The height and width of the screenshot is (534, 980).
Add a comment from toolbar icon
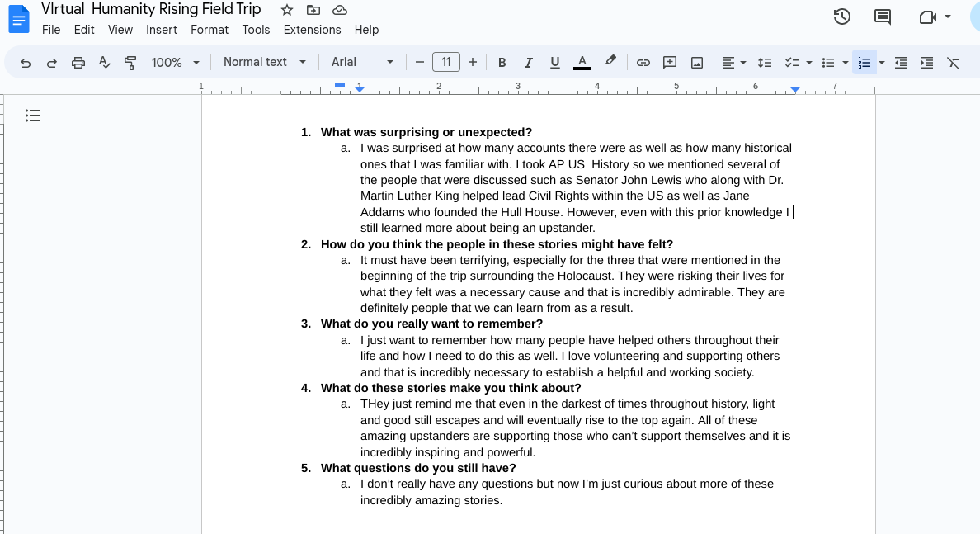[669, 63]
